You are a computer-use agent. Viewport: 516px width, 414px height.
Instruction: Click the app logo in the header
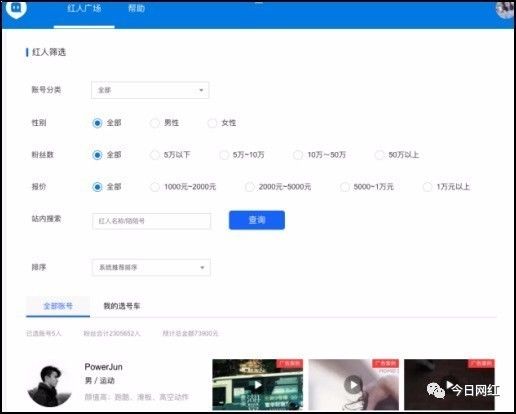coord(16,9)
